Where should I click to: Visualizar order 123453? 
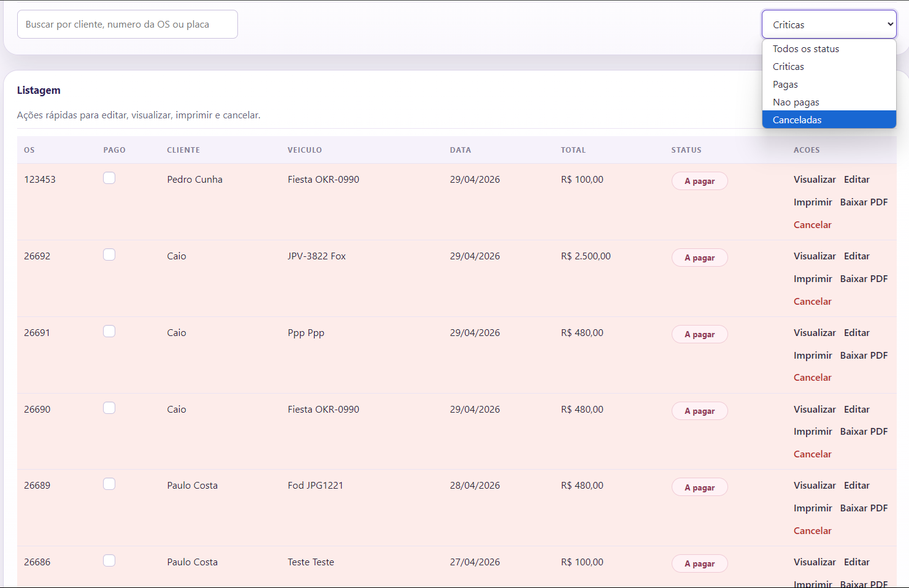coord(815,180)
